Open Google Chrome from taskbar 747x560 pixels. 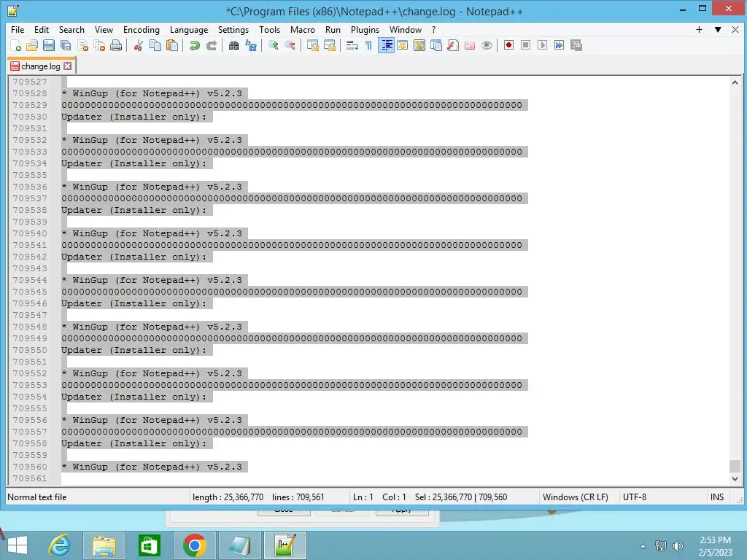point(194,545)
